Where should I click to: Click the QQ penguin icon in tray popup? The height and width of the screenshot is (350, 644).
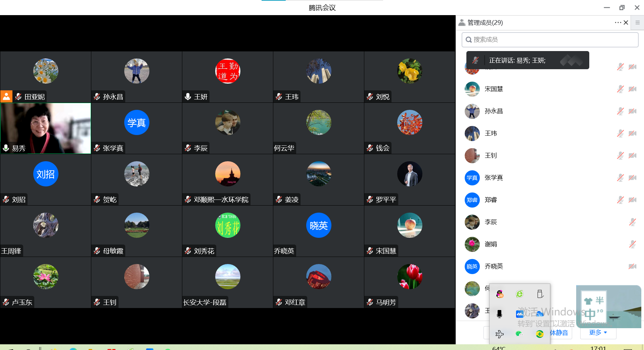click(x=500, y=294)
